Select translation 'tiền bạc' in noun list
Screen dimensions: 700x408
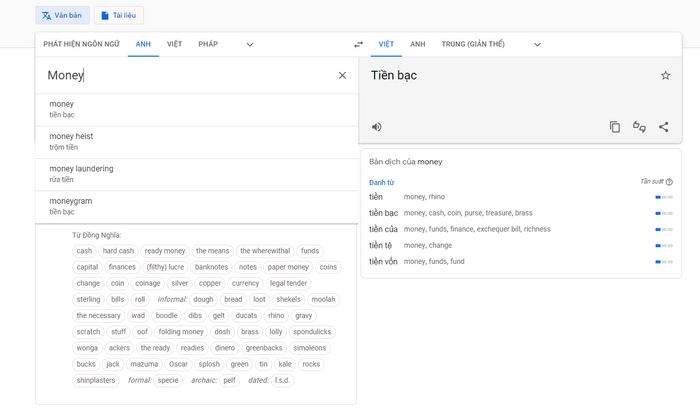click(x=383, y=213)
